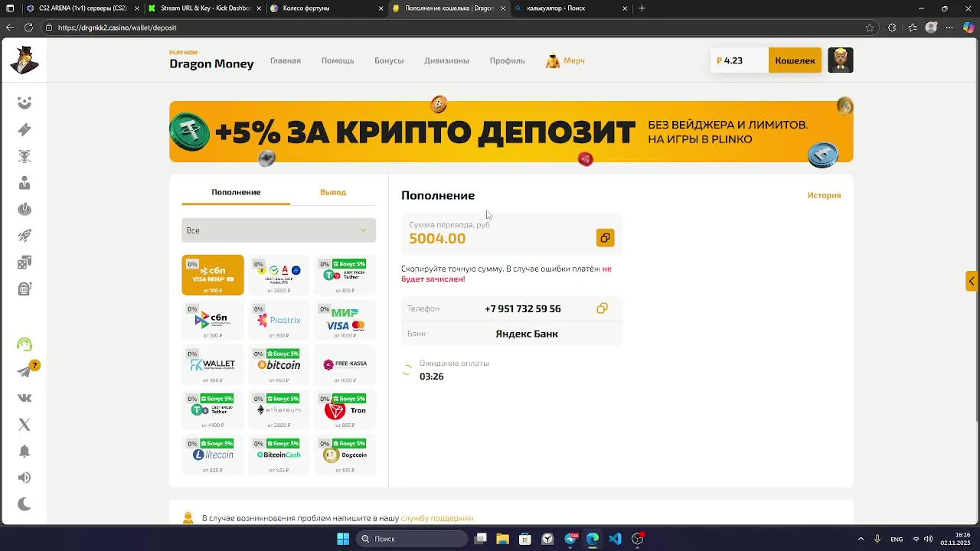Open Помощь in the top navigation
The height and width of the screenshot is (551, 980).
coord(338,60)
